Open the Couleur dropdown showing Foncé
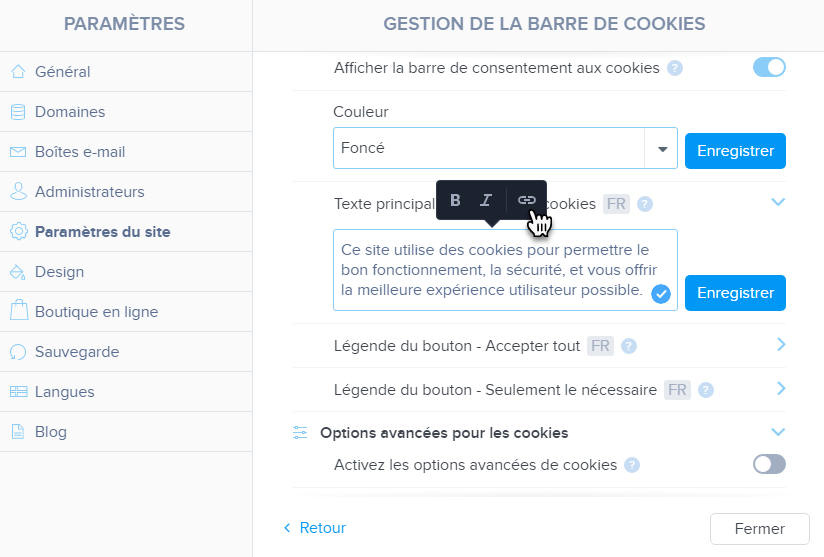 pos(661,148)
